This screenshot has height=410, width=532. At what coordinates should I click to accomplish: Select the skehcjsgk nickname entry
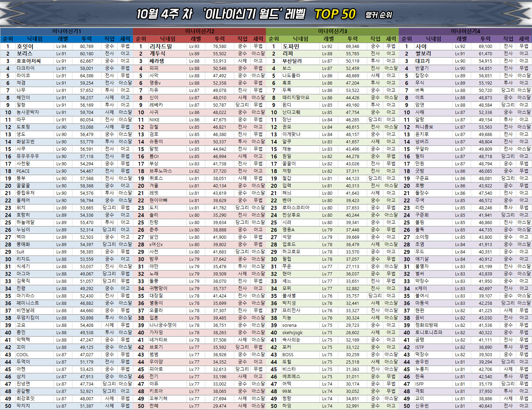click(x=292, y=332)
